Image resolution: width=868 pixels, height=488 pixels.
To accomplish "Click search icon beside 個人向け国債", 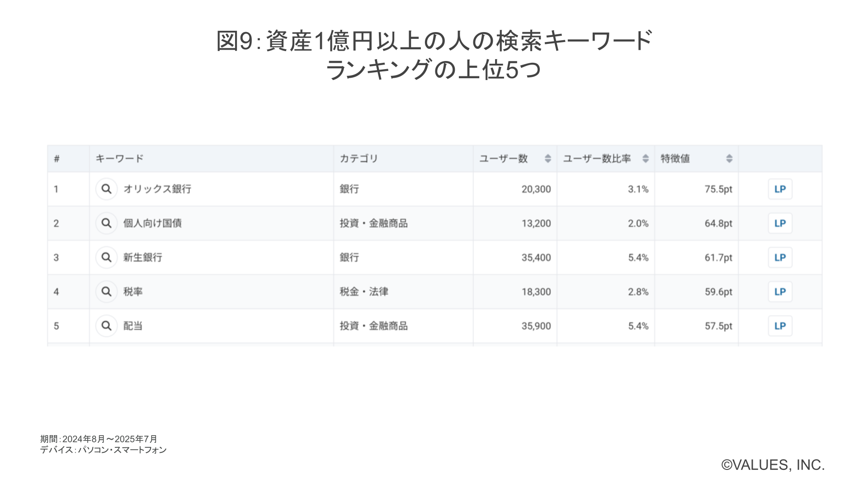I will [x=106, y=223].
